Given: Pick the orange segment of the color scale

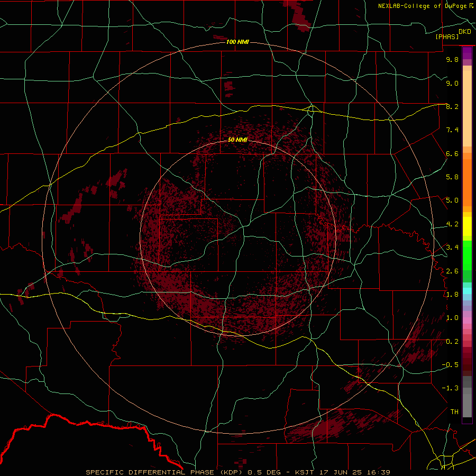Looking at the screenshot, I should coord(467,182).
